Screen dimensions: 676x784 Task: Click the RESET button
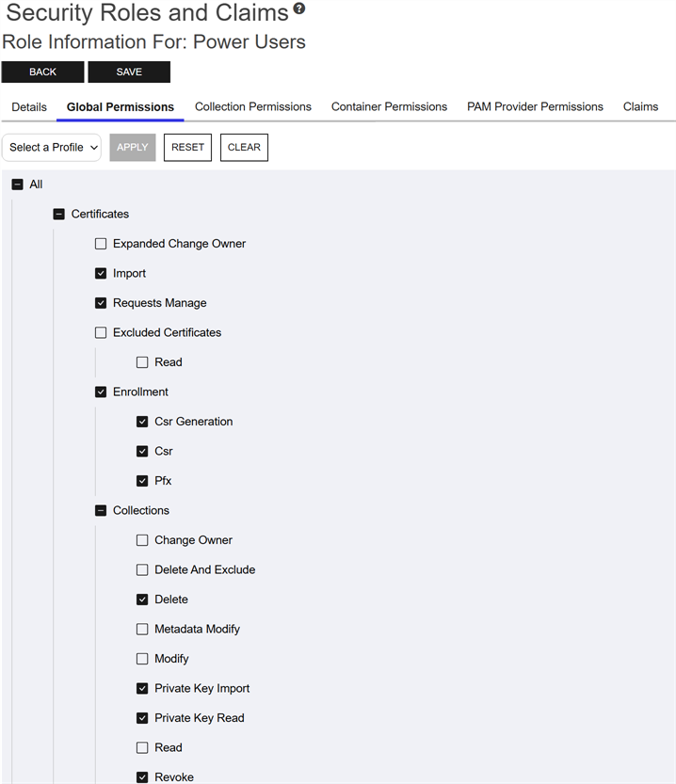coord(187,148)
